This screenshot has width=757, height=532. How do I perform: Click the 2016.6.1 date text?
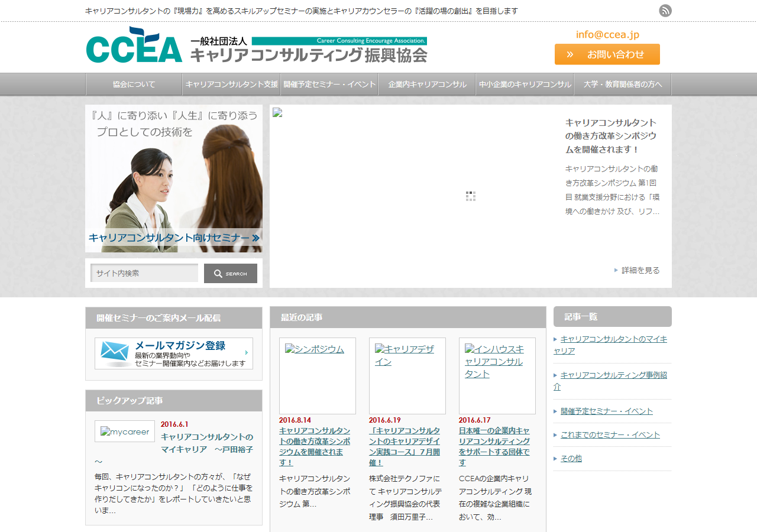click(174, 424)
